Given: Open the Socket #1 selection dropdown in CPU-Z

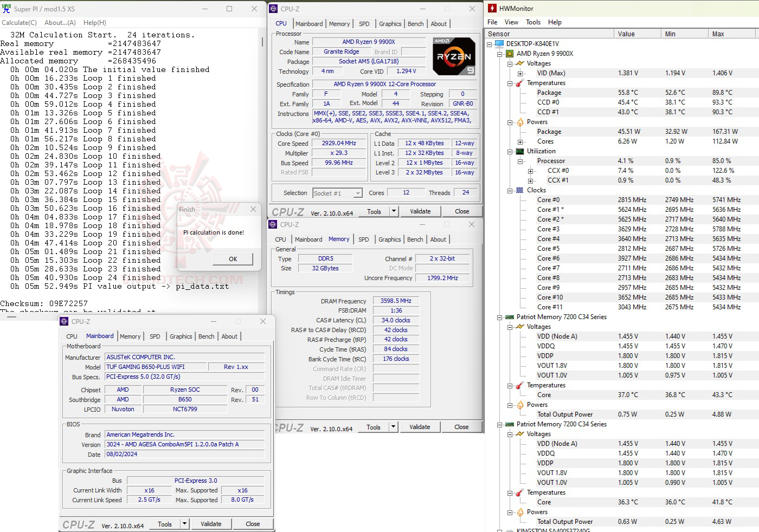Looking at the screenshot, I should pyautogui.click(x=357, y=193).
